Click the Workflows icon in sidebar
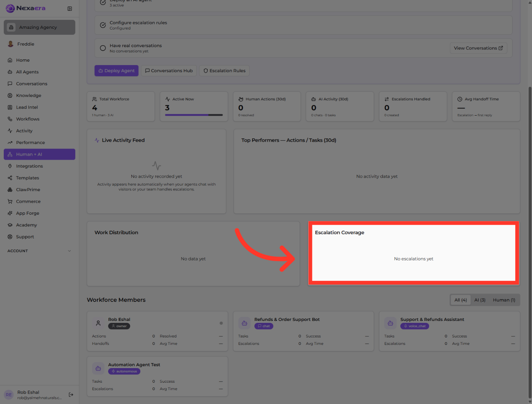The image size is (532, 404). [10, 119]
